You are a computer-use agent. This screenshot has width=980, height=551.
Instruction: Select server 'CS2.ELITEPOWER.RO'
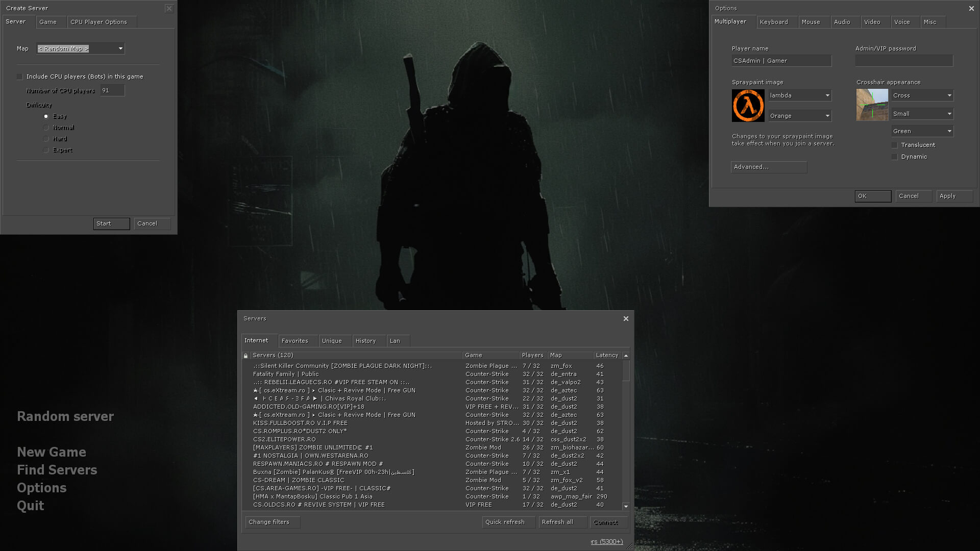(432, 440)
